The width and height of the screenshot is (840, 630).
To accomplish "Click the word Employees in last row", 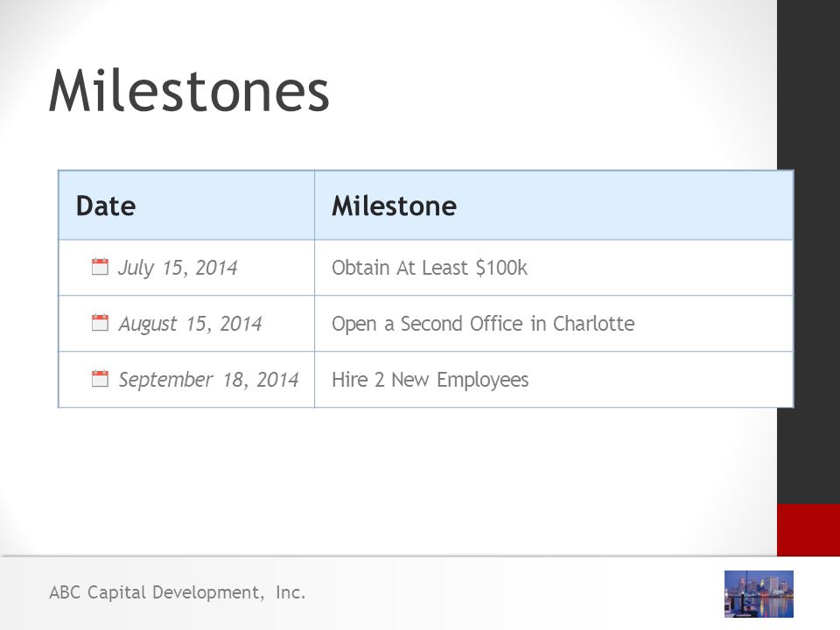I will pos(483,381).
